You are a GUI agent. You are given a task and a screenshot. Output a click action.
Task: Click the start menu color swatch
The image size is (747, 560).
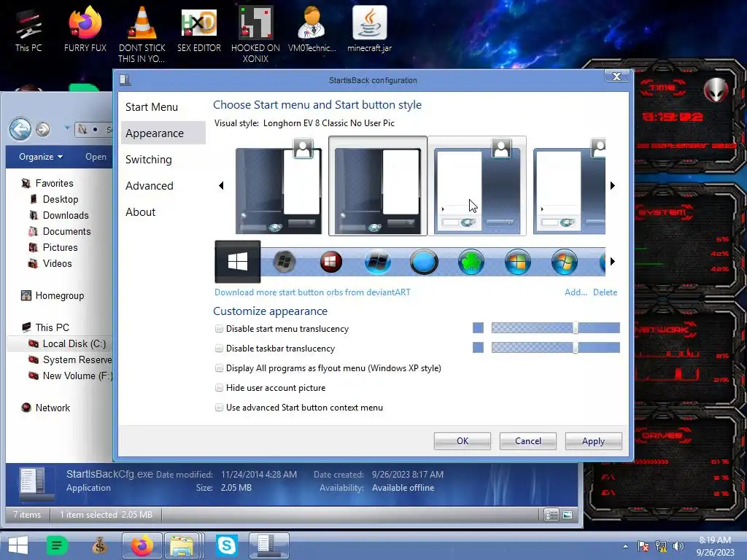click(x=478, y=327)
